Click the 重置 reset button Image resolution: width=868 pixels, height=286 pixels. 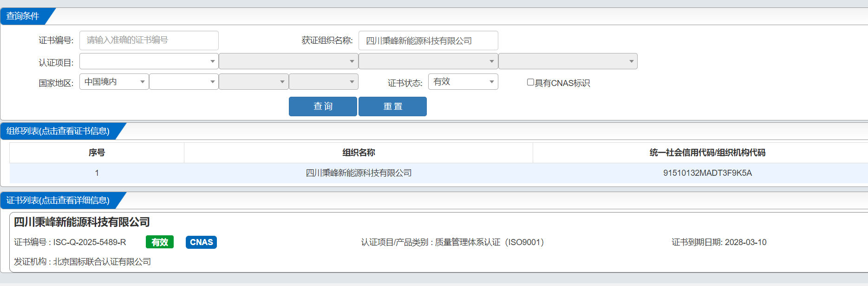[392, 106]
